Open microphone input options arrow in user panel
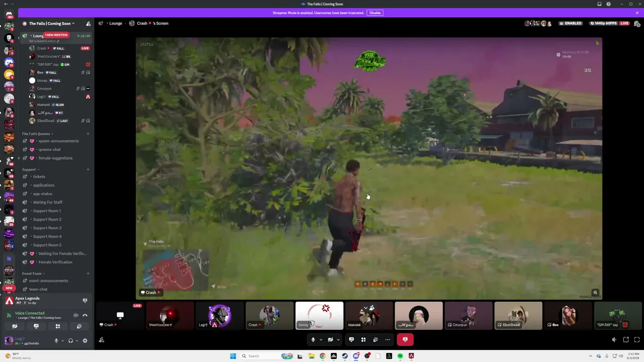Image resolution: width=644 pixels, height=362 pixels. [62, 340]
